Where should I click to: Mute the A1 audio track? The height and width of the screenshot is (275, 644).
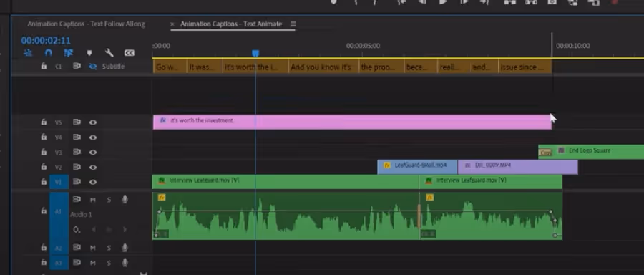click(x=93, y=200)
